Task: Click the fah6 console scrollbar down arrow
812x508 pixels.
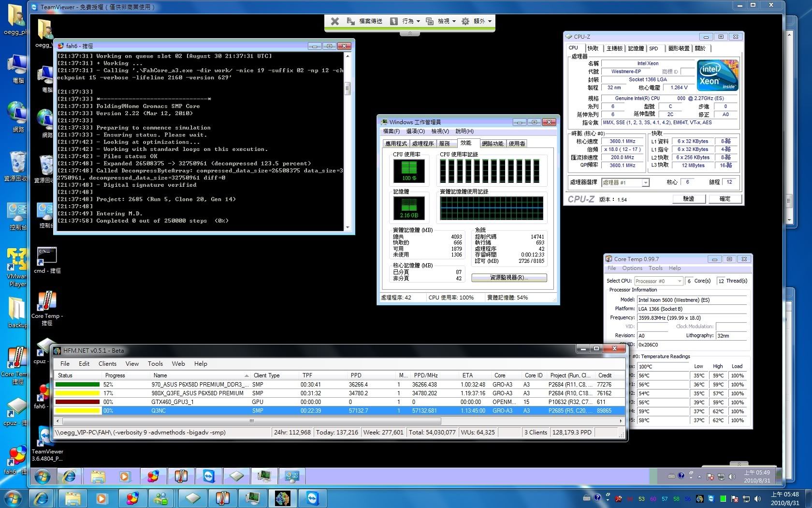Action: pyautogui.click(x=347, y=227)
